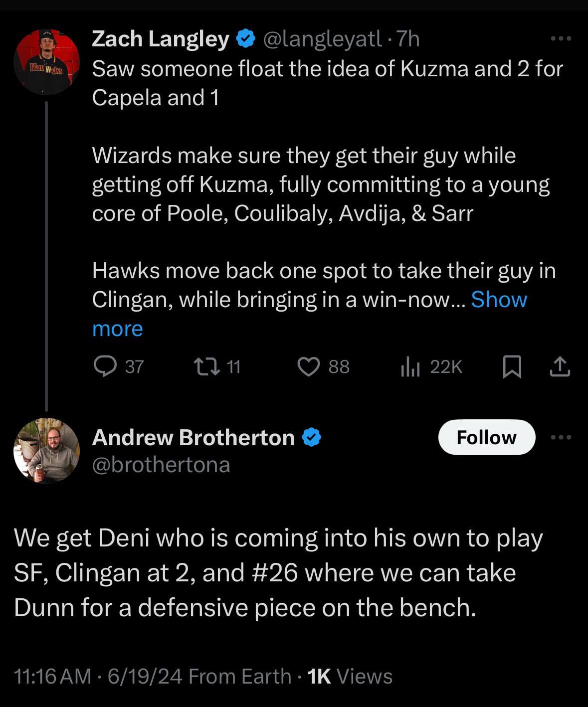Image resolution: width=588 pixels, height=707 pixels.
Task: Follow Andrew Brotherton
Action: (x=486, y=438)
